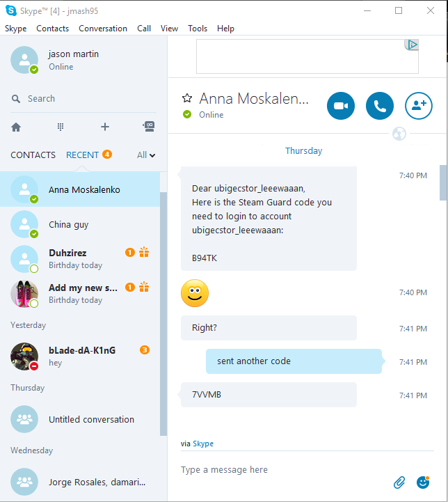The image size is (448, 502).
Task: Mark Anna Moskalenko as favorite star
Action: coord(187,98)
